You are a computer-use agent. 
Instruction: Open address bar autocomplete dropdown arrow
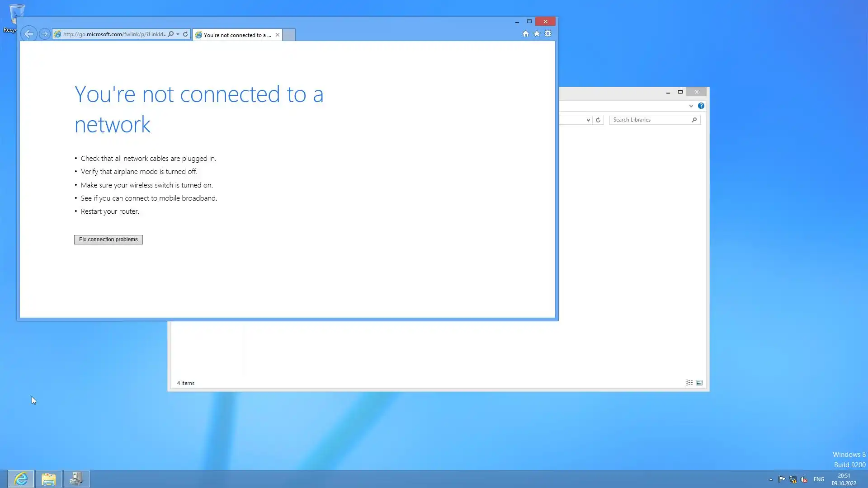[x=178, y=34]
